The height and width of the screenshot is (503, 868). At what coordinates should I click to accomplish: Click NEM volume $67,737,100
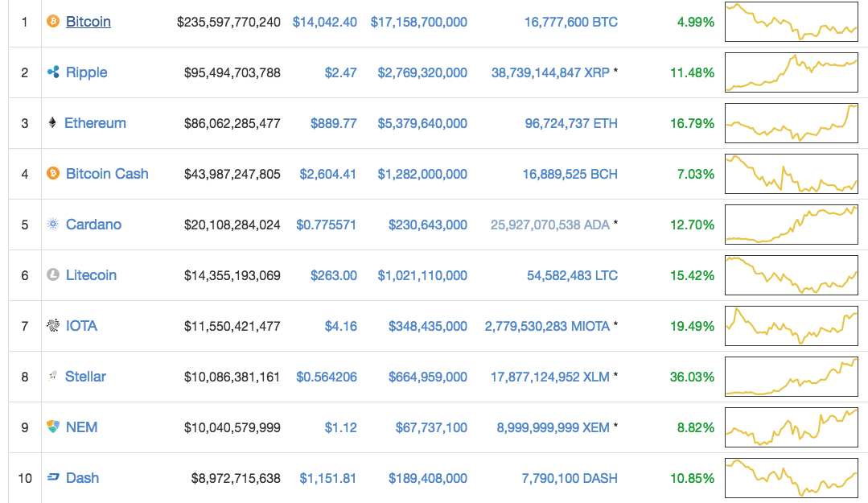coord(431,427)
